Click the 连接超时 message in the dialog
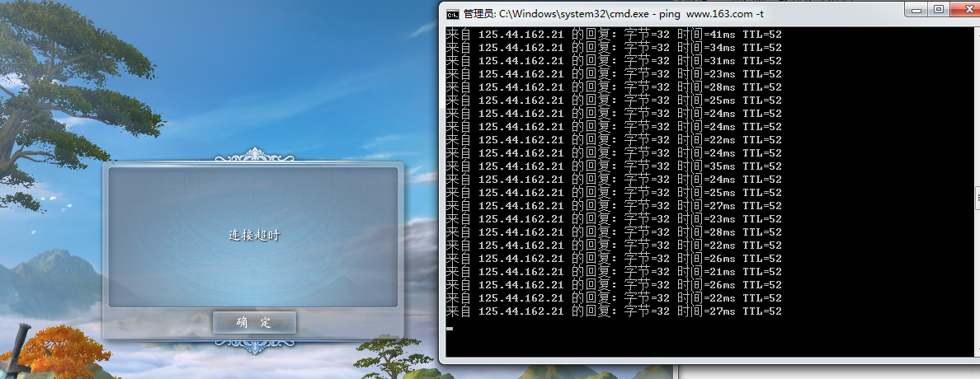980x379 pixels. (254, 236)
